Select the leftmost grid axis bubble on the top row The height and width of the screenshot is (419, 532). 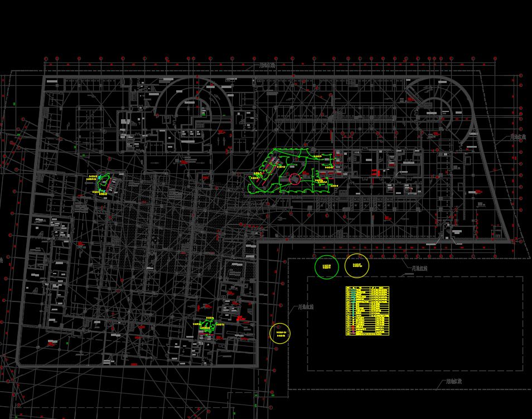(46, 59)
